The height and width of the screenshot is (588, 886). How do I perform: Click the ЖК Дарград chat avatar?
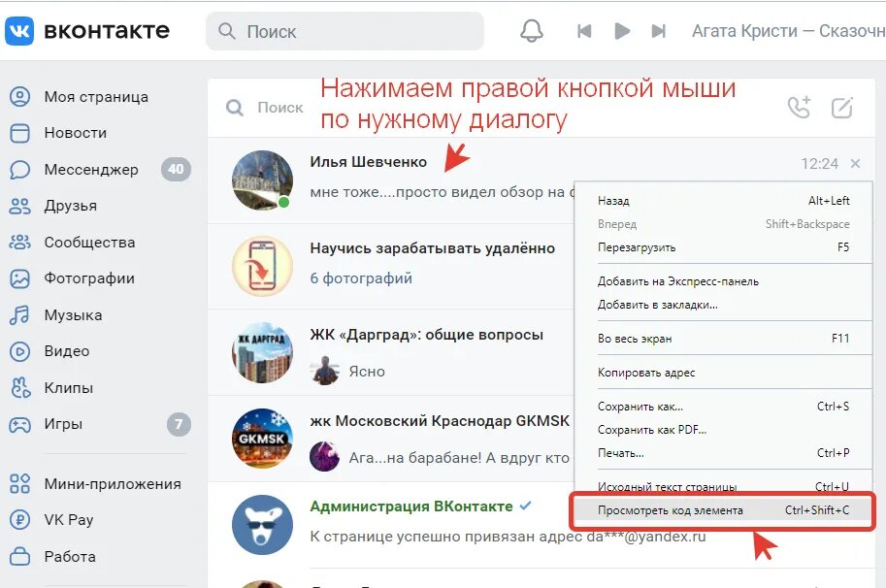click(x=262, y=352)
